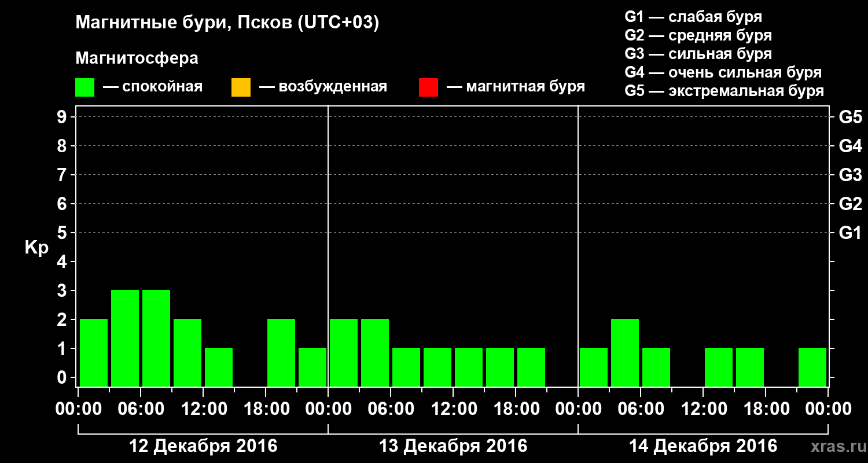Image resolution: width=868 pixels, height=463 pixels.
Task: Click the 18:00 time label of 12 December
Action: [x=266, y=409]
